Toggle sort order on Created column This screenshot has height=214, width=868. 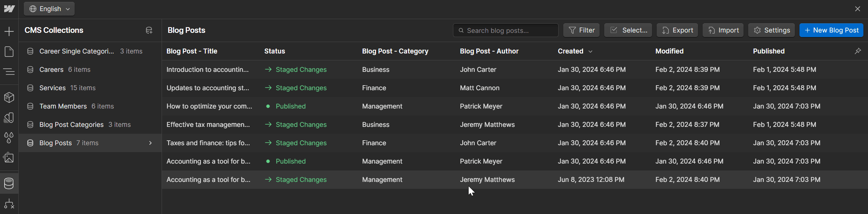tap(575, 51)
